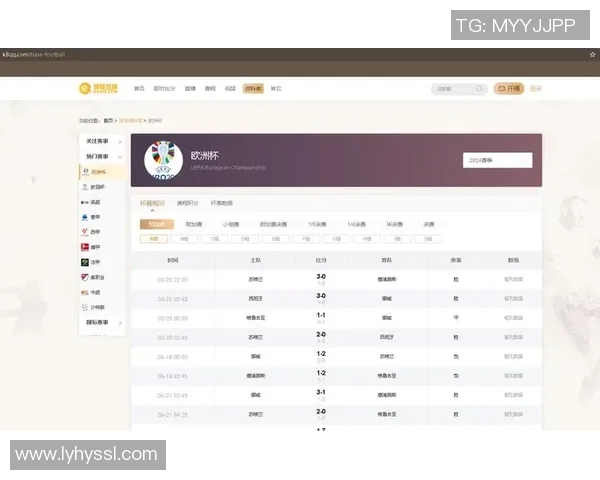Viewport: 600px width, 480px height.
Task: Select the A组 group filter
Action: coord(154,239)
